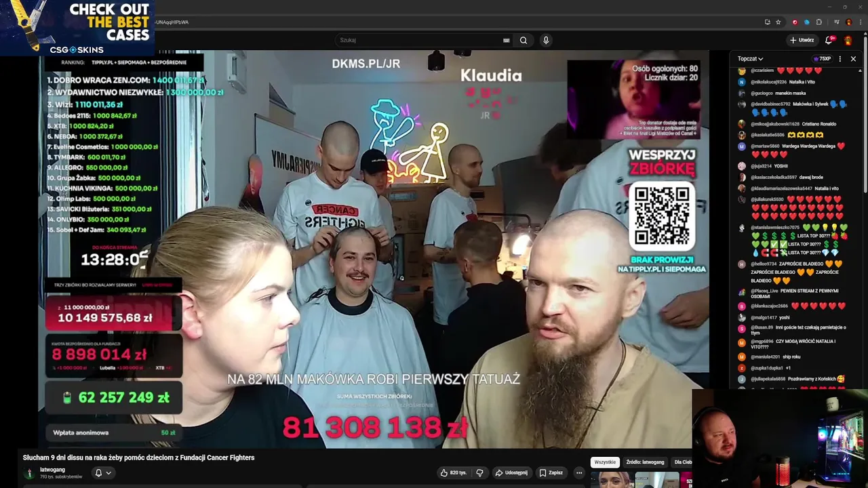This screenshot has width=868, height=488.
Task: Click the video title text
Action: click(x=138, y=457)
